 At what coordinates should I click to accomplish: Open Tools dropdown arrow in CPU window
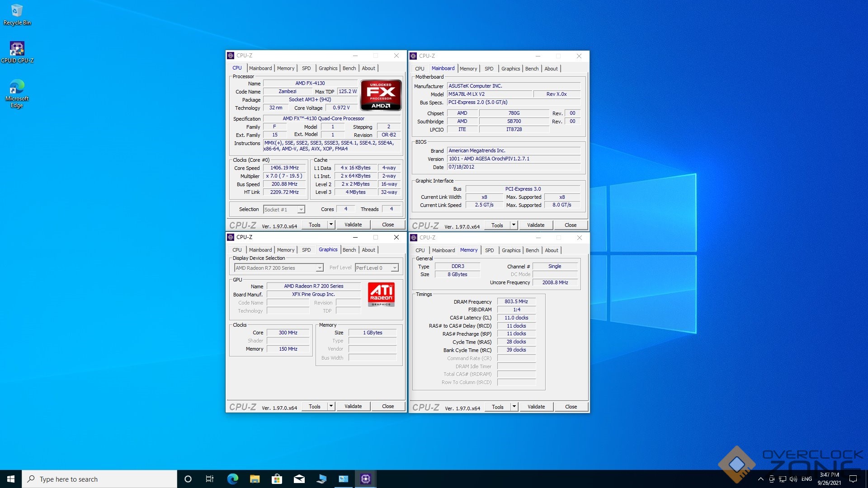331,225
